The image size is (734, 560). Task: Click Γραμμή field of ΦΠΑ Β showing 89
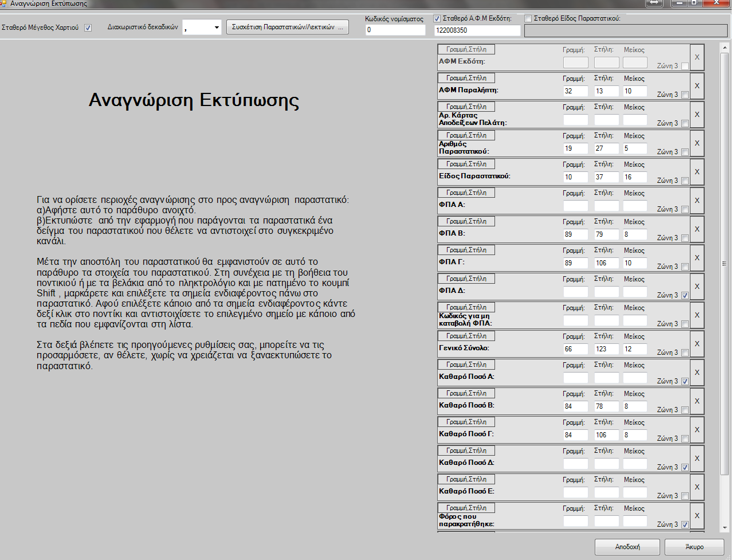pos(575,234)
